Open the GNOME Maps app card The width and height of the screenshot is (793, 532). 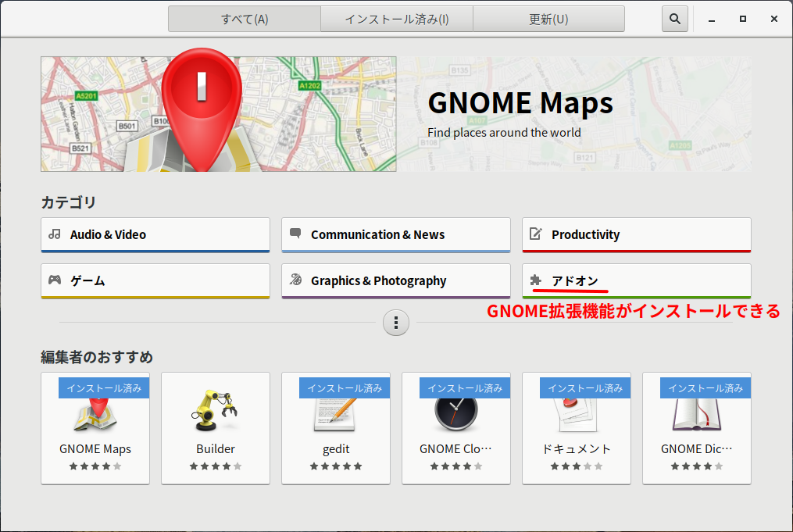click(x=95, y=428)
